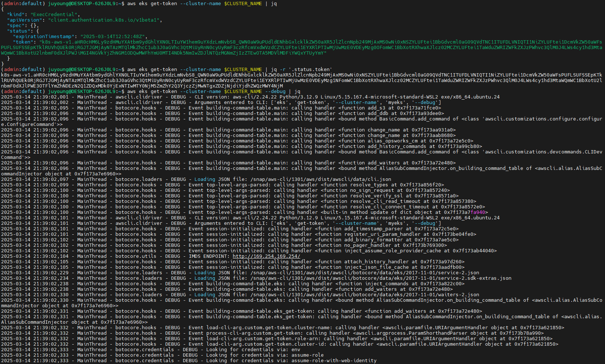Open the IMDS endpoint link http://169.254.169.254/

click(266, 256)
